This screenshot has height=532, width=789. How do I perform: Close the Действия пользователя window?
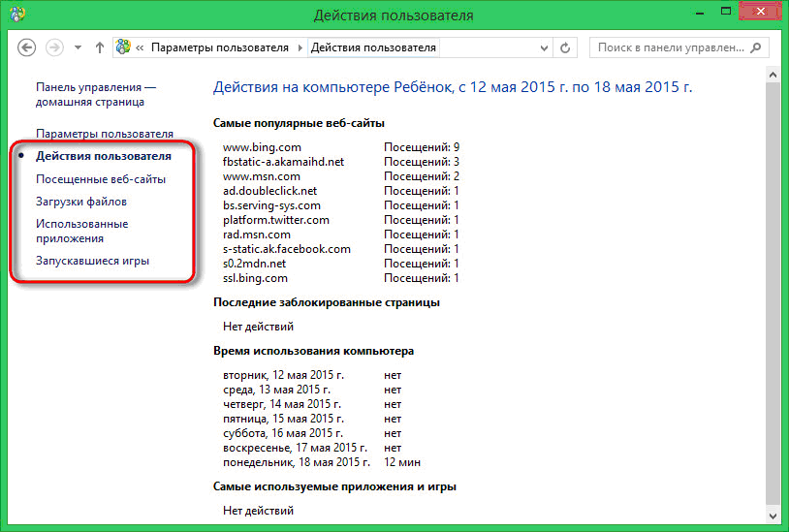click(x=760, y=11)
